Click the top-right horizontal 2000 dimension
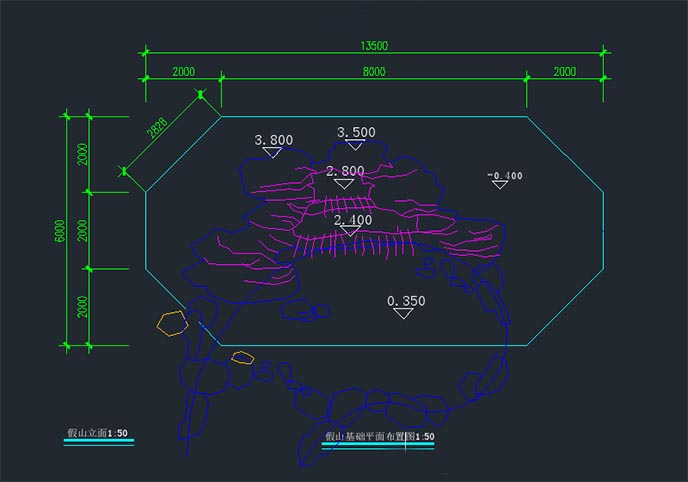This screenshot has width=688, height=482. 565,71
